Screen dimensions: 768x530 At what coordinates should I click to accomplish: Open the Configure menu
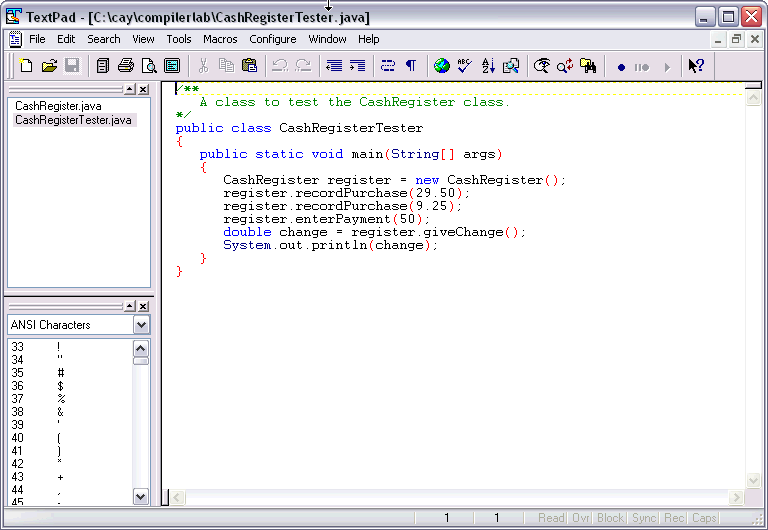[273, 39]
